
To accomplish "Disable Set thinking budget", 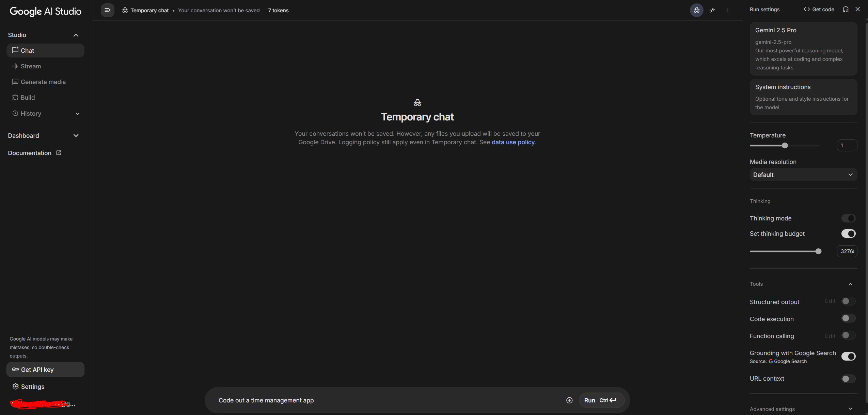I will (x=848, y=234).
